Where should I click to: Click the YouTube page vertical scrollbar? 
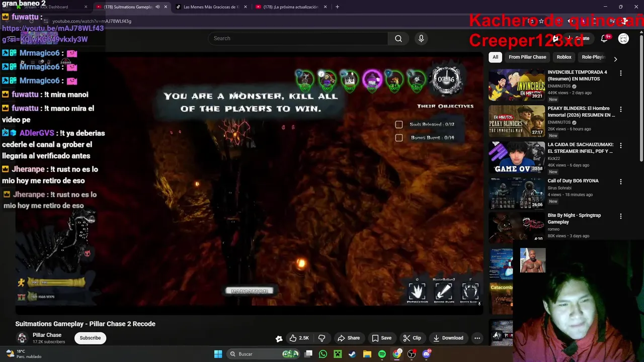[x=641, y=96]
